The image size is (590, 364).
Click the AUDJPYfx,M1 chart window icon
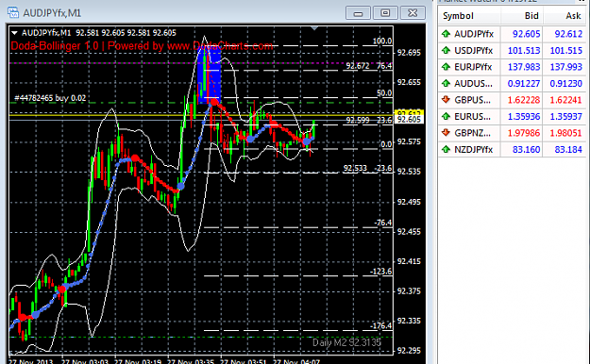click(13, 13)
